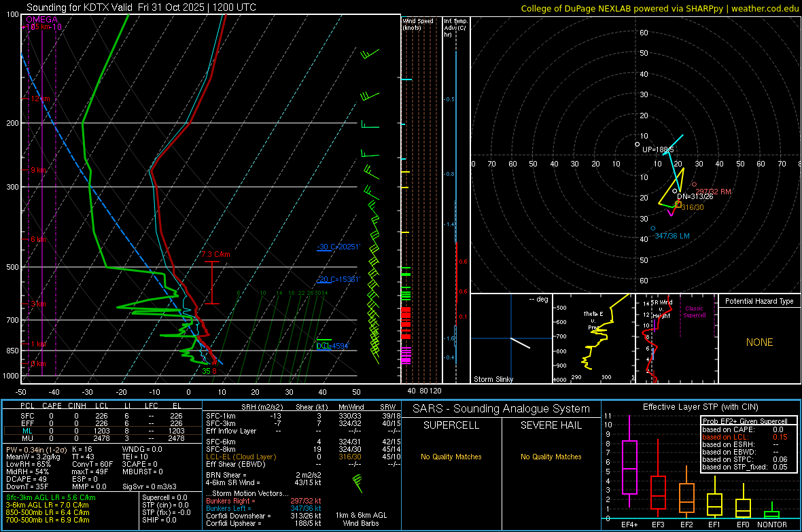Click the magenta EF4+ box plot
The image size is (802, 532).
point(629,461)
